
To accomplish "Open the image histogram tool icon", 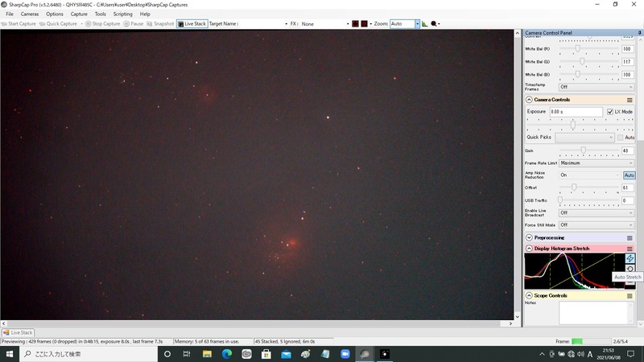I will click(425, 24).
